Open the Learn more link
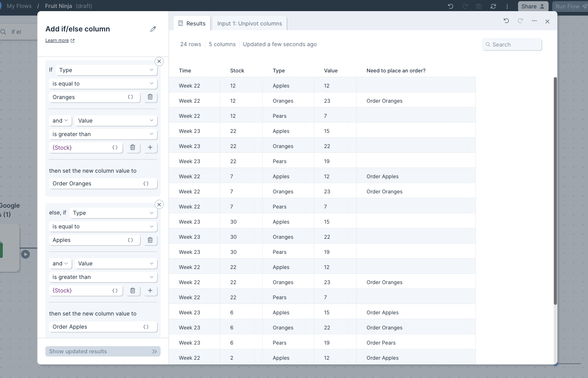Screen dimensions: 588x378 coord(60,40)
